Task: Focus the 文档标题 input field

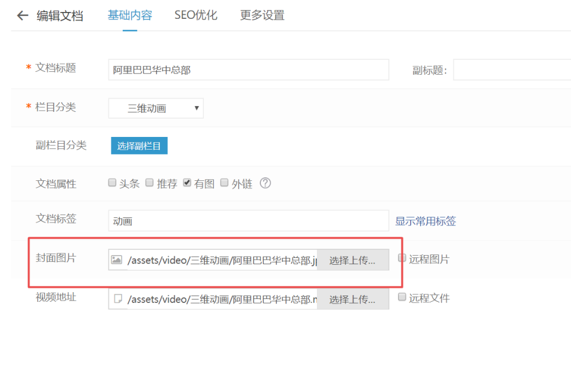Action: point(249,70)
